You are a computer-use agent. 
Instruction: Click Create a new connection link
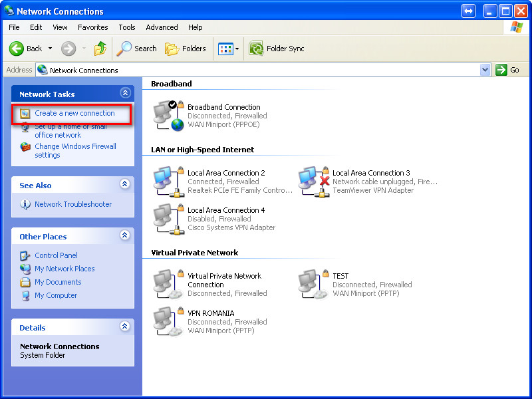(x=74, y=113)
